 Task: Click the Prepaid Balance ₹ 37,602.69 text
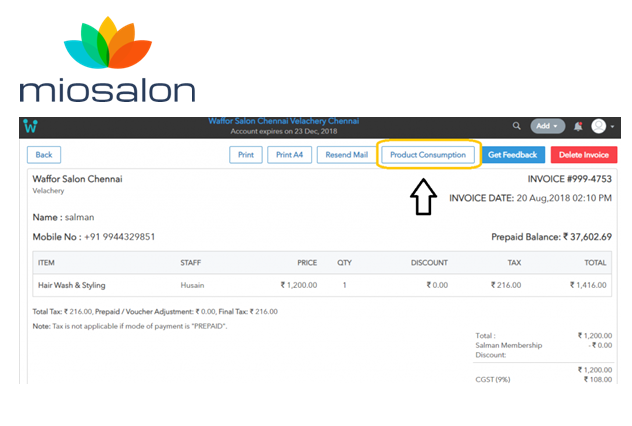(551, 237)
